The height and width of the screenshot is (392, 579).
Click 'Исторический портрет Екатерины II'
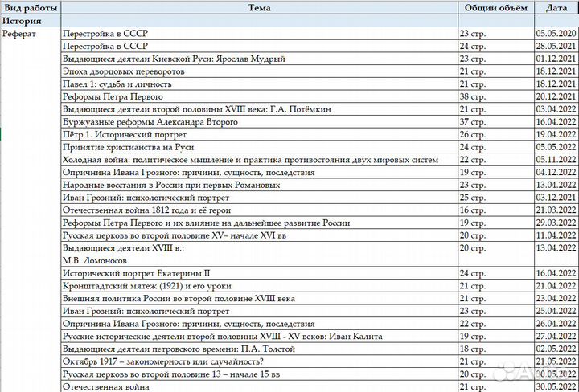pyautogui.click(x=259, y=273)
